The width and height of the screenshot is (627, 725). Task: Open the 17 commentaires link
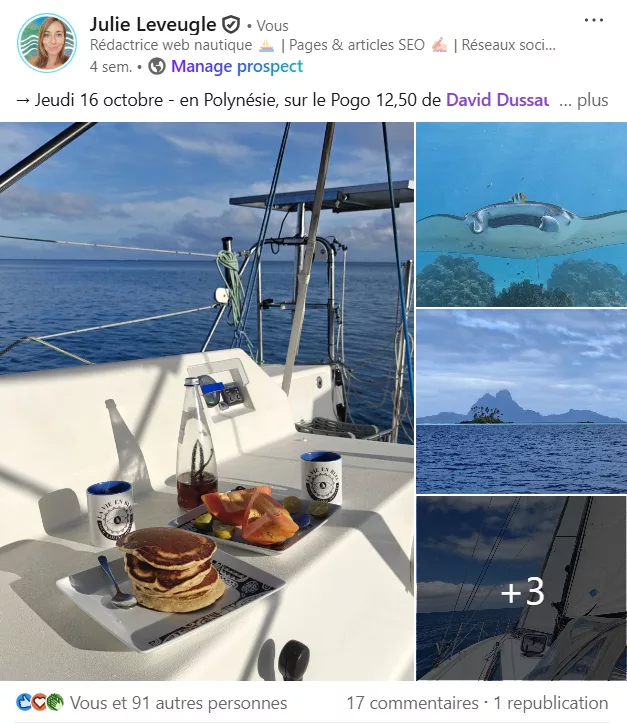click(412, 703)
